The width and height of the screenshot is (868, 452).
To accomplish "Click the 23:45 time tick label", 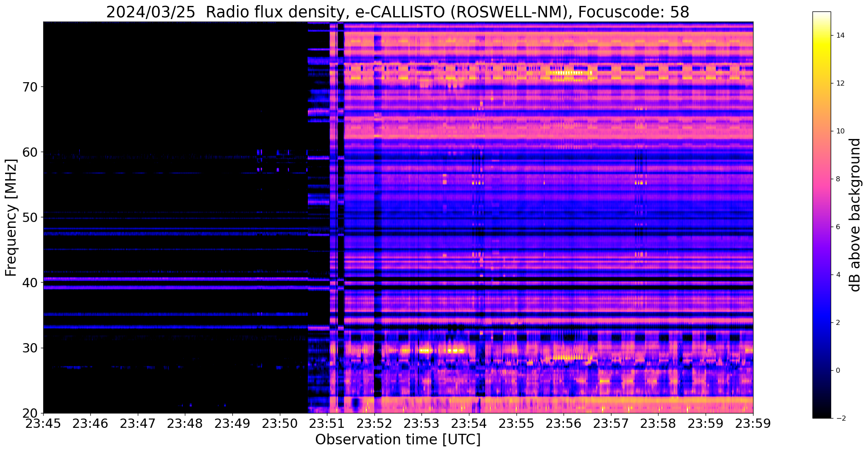I will [43, 423].
